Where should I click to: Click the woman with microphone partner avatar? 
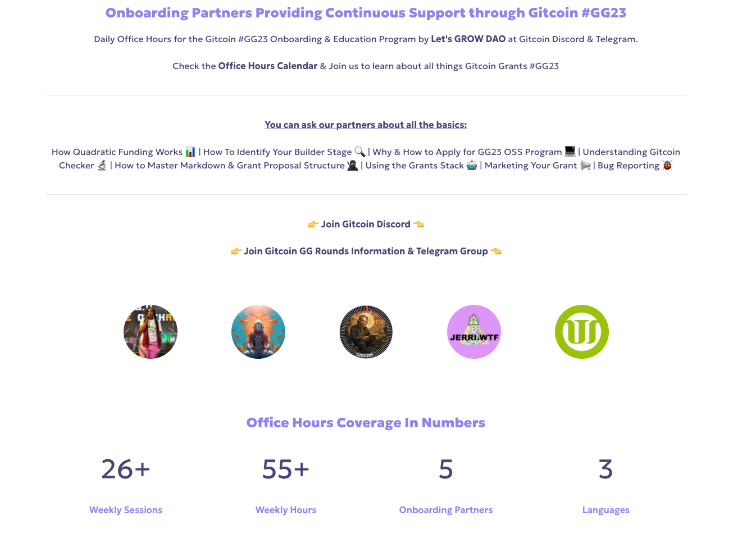151,332
